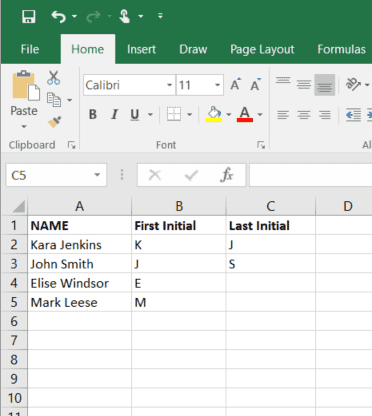372x416 pixels.
Task: Click cell containing Elise Windsor
Action: (79, 283)
